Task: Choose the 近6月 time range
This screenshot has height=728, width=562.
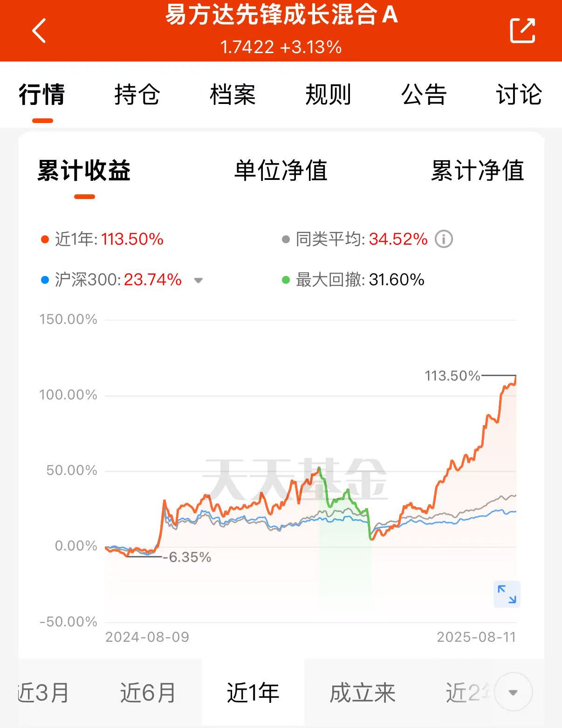Action: [x=148, y=693]
